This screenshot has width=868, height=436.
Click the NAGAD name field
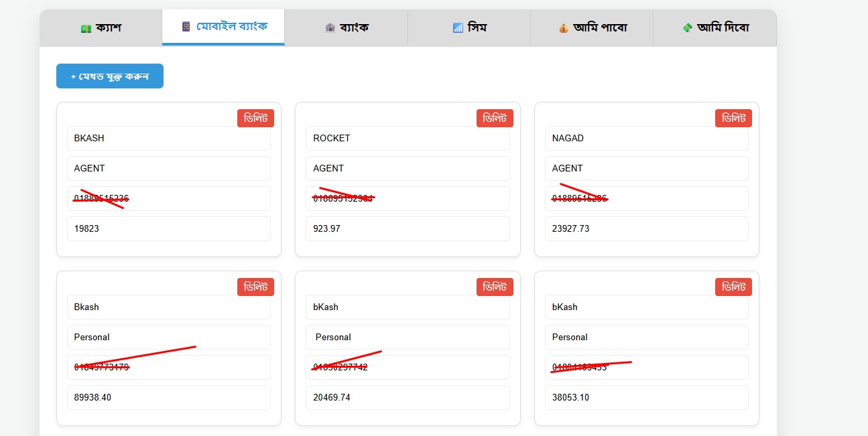(647, 138)
